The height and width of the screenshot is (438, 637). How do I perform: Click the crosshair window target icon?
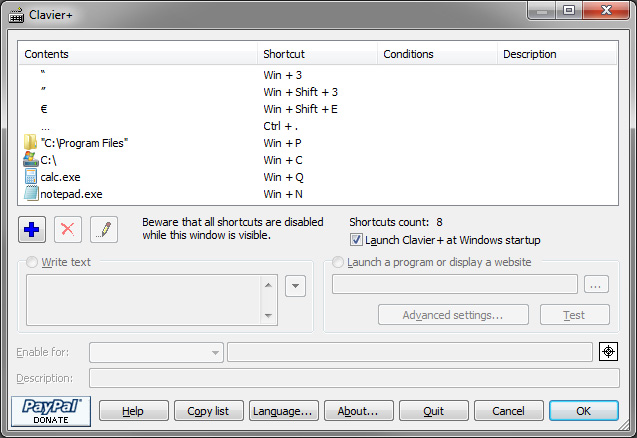pos(608,351)
